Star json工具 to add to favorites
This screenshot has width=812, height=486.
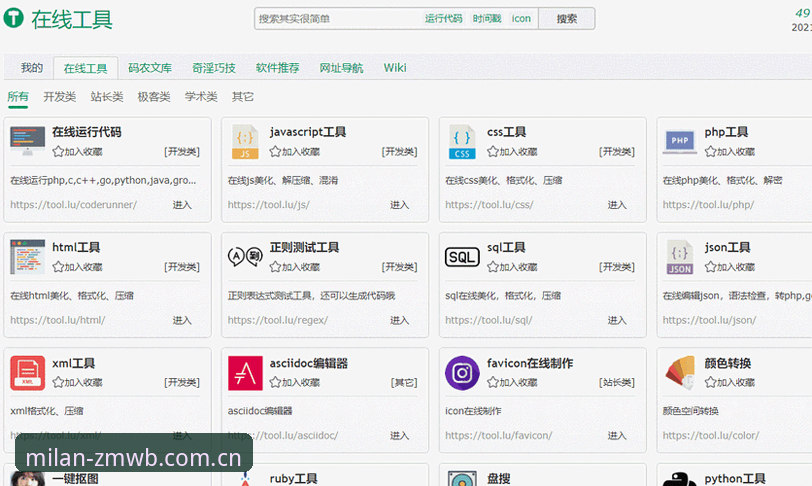pos(710,267)
